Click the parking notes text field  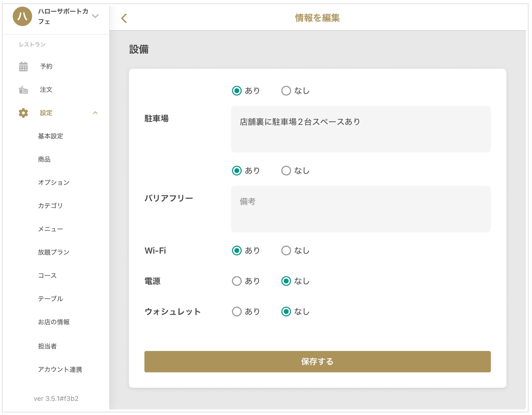(361, 129)
